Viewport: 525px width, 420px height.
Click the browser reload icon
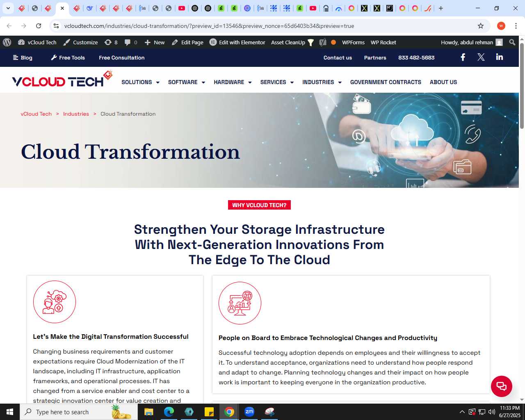point(39,26)
